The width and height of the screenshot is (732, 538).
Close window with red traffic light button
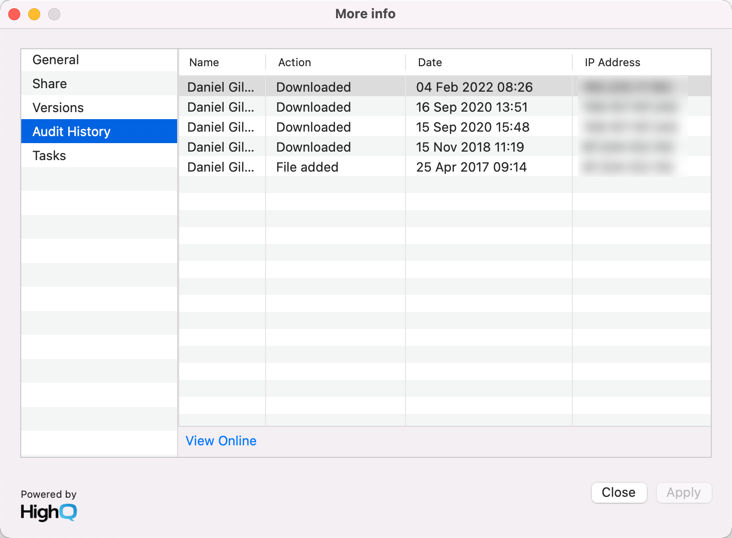point(14,14)
